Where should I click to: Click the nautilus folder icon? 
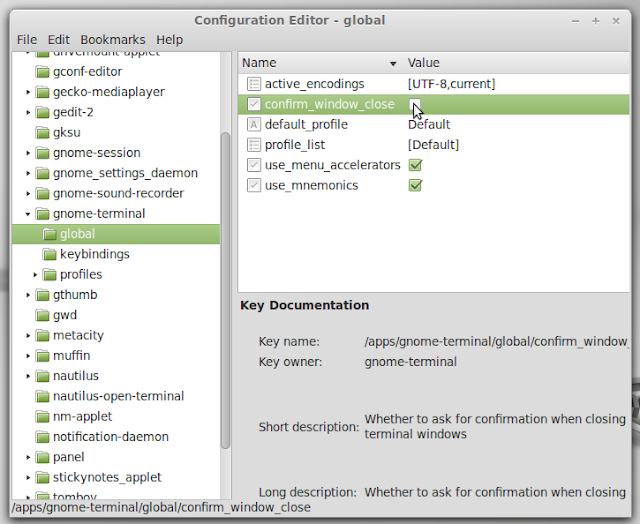coord(42,376)
